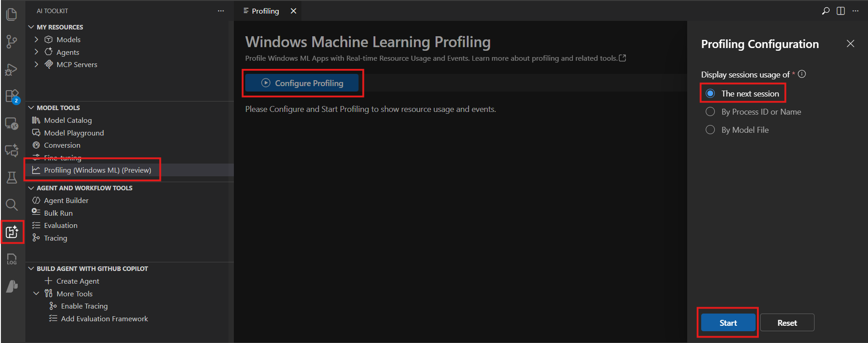Close the Profiling Configuration panel

click(x=850, y=43)
